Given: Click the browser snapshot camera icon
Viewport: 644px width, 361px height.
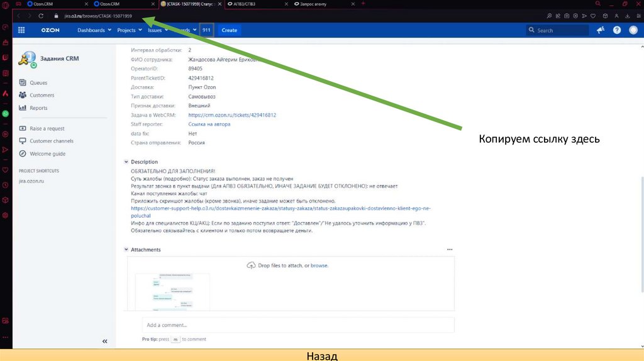Looking at the screenshot, I should click(567, 16).
